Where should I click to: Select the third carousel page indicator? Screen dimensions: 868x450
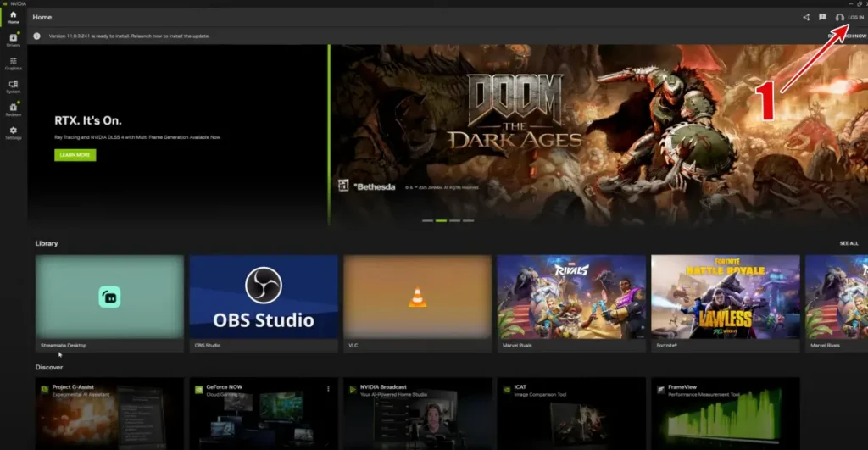click(454, 220)
